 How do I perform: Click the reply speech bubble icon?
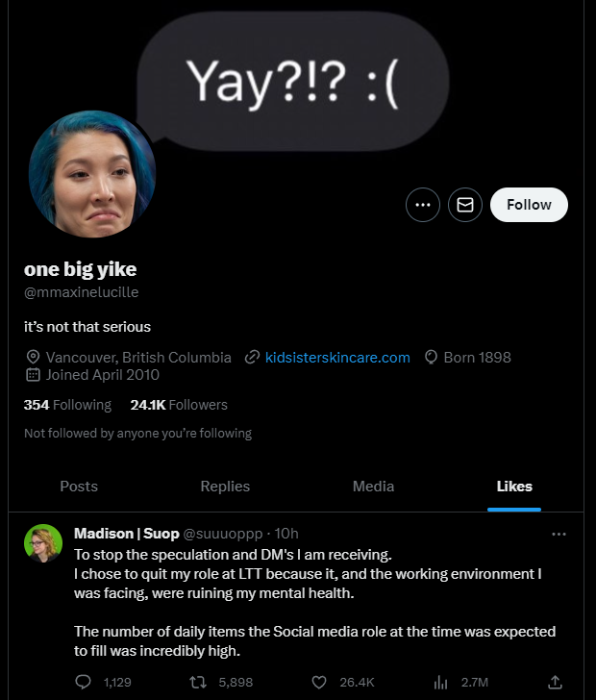83,682
